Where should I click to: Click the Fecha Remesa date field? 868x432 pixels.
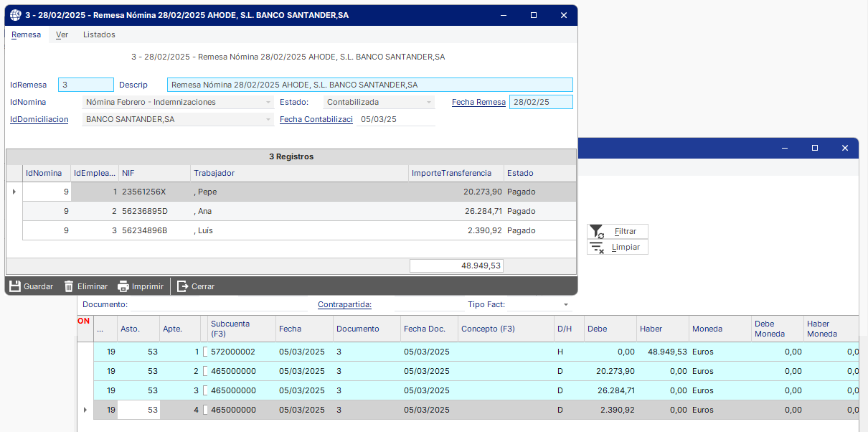pos(541,102)
